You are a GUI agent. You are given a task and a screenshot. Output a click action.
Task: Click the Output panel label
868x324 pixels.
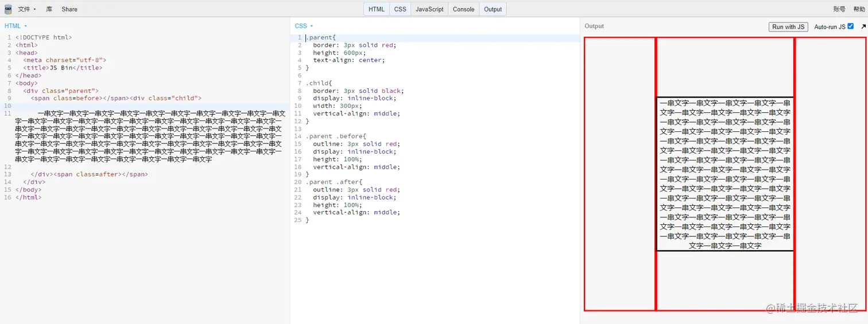point(594,26)
